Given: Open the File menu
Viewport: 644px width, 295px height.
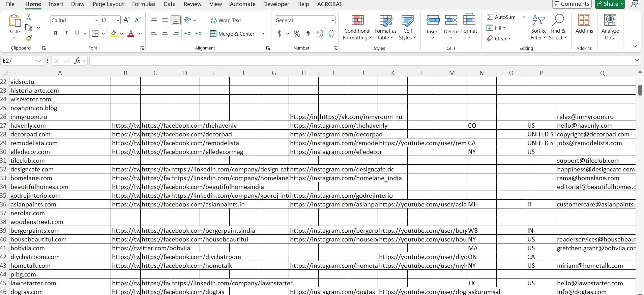Looking at the screenshot, I should 10,4.
